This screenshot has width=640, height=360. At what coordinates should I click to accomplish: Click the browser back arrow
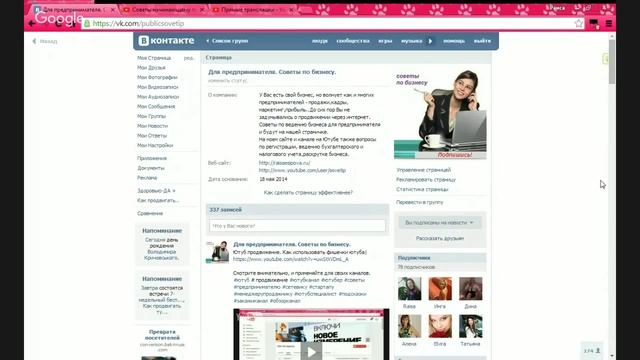point(32,24)
